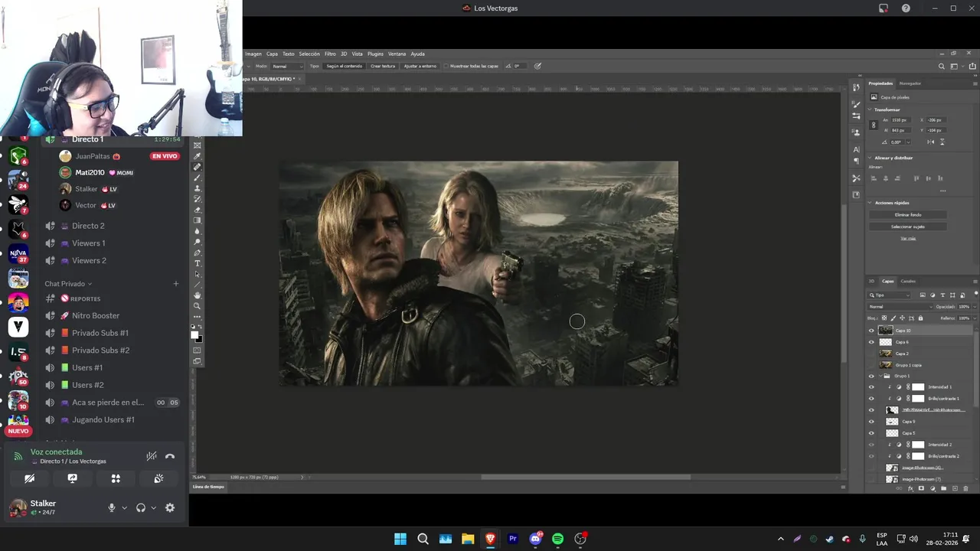Choose the Eyedropper tool

pyautogui.click(x=198, y=156)
